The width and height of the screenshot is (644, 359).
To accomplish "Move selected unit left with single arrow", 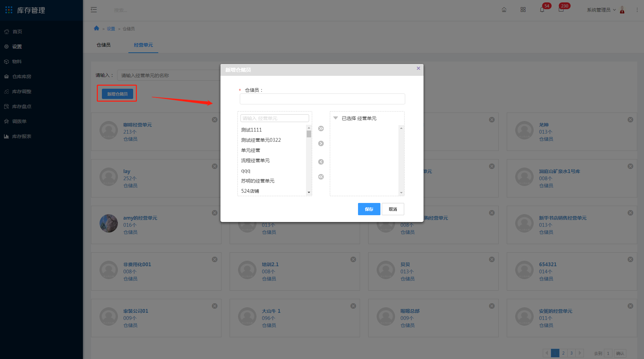I will coord(321,162).
